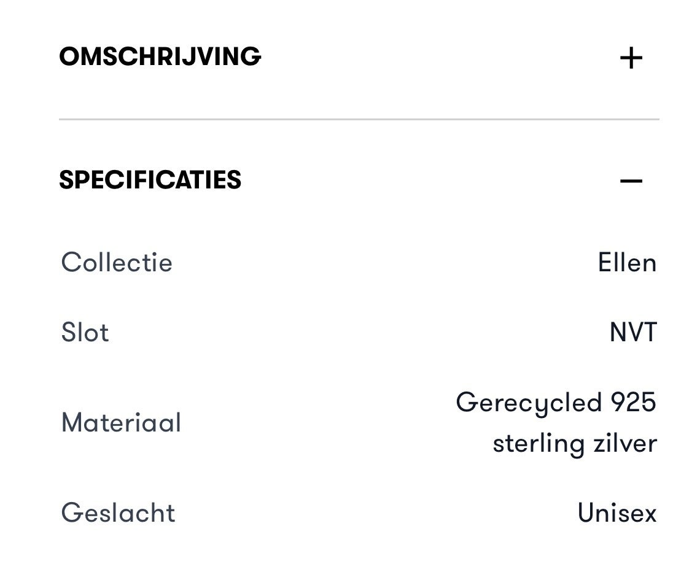Image resolution: width=700 pixels, height=588 pixels.
Task: Click the divider line below Omschrijving
Action: (x=359, y=119)
